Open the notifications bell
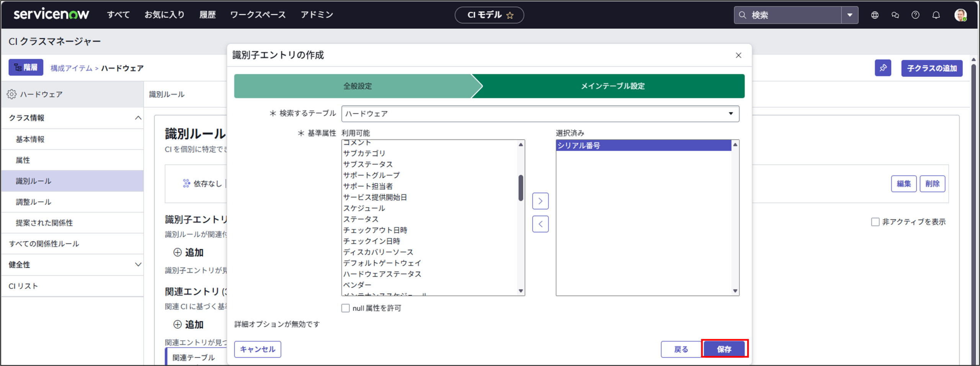980x366 pixels. click(x=936, y=15)
